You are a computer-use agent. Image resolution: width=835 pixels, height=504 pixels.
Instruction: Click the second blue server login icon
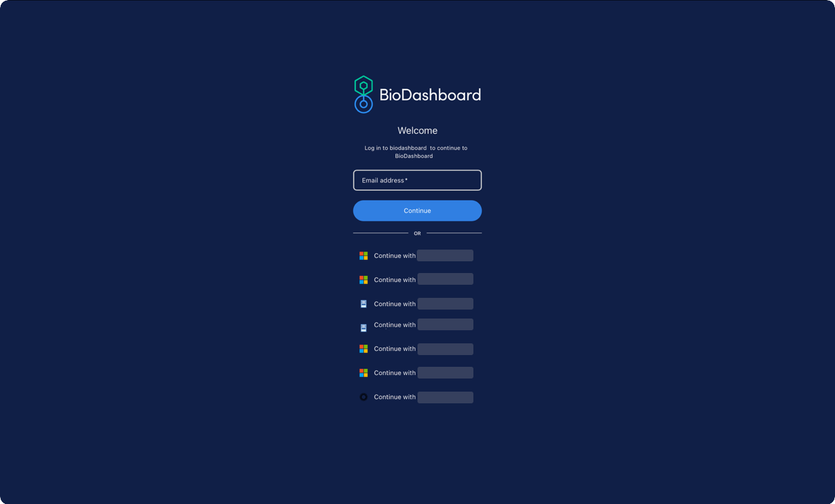click(364, 328)
